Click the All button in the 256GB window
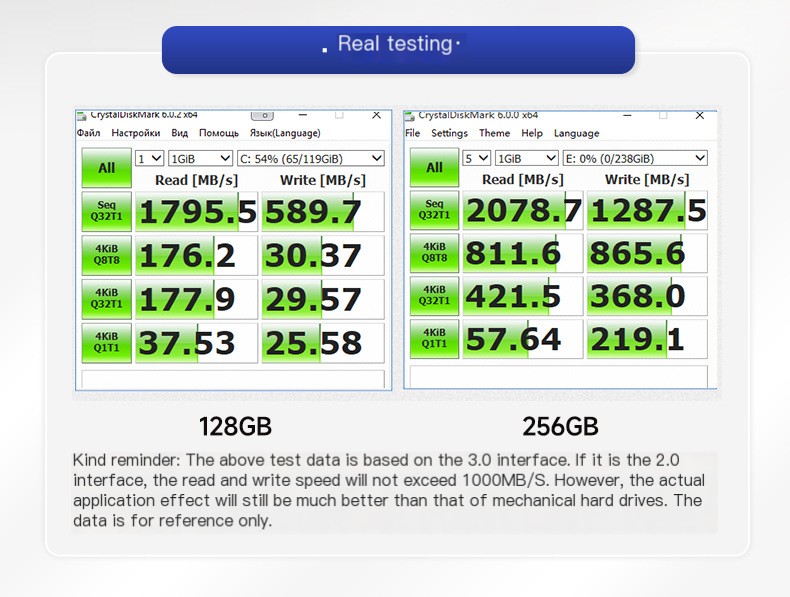790x597 pixels. pos(434,168)
